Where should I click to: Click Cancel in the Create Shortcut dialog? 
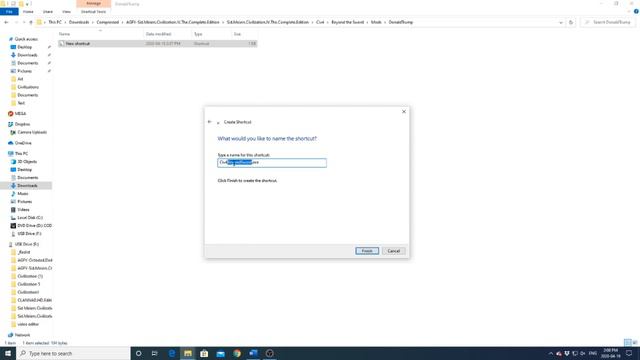[393, 251]
